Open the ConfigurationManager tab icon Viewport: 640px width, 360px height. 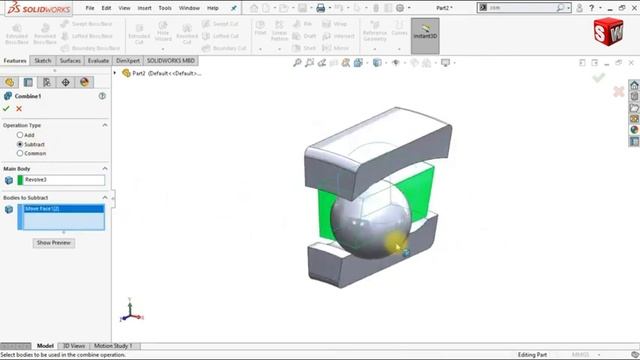[x=47, y=82]
